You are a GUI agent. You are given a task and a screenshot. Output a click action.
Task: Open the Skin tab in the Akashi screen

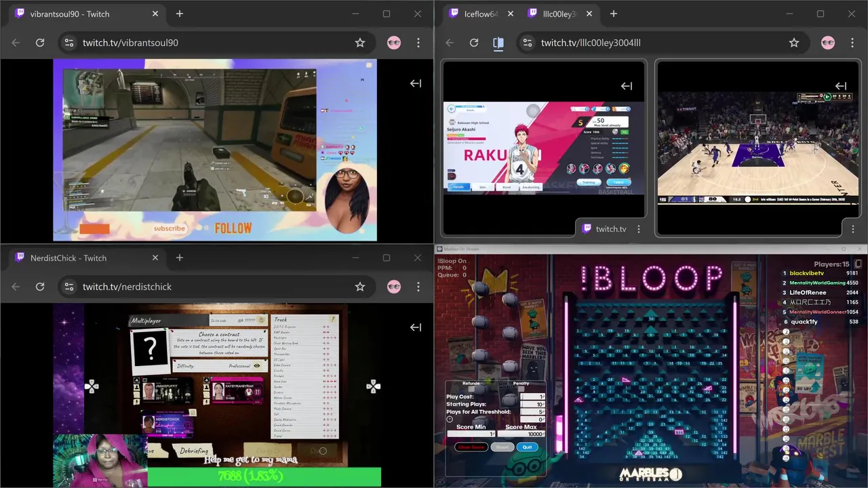click(483, 187)
